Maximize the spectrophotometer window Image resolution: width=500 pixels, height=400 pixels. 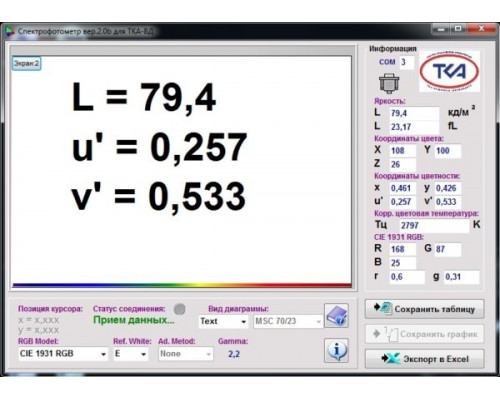tap(458, 29)
